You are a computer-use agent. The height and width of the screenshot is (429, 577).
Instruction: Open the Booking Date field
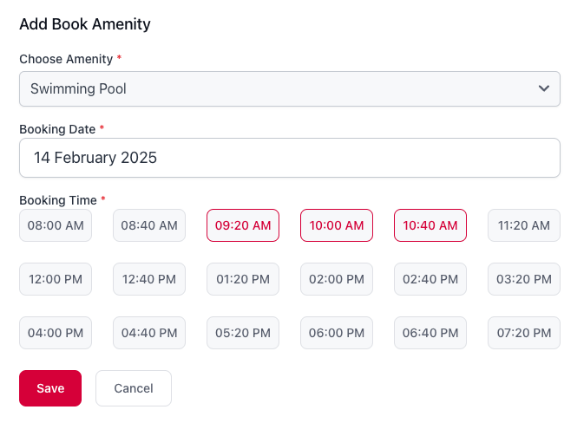(x=290, y=158)
